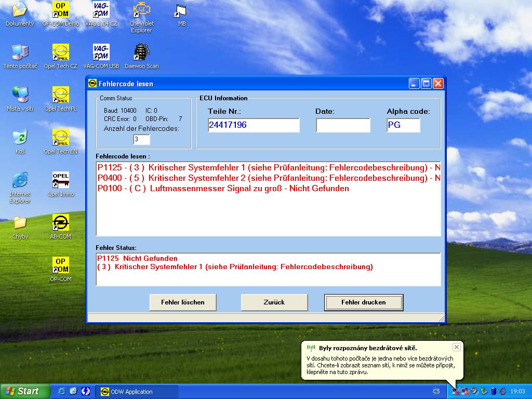Click the Zurück button
Screen dimensions: 532x399
pyautogui.click(x=274, y=302)
